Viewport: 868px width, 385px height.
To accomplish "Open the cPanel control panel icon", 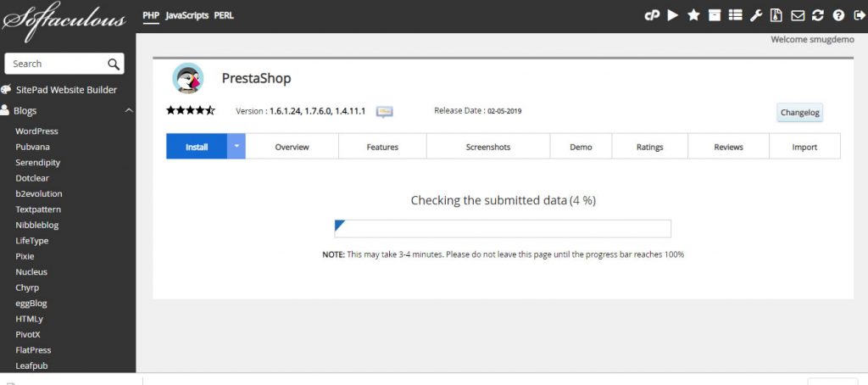I will 653,15.
